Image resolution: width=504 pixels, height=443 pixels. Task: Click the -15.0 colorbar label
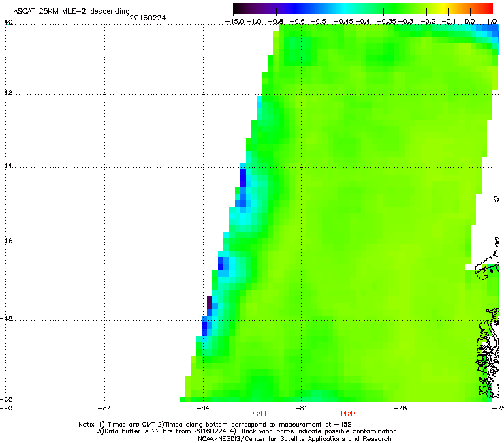tap(235, 22)
